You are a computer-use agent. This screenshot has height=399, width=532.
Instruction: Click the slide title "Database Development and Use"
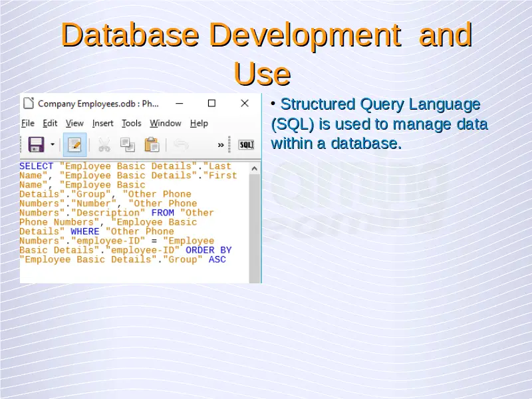pyautogui.click(x=267, y=53)
